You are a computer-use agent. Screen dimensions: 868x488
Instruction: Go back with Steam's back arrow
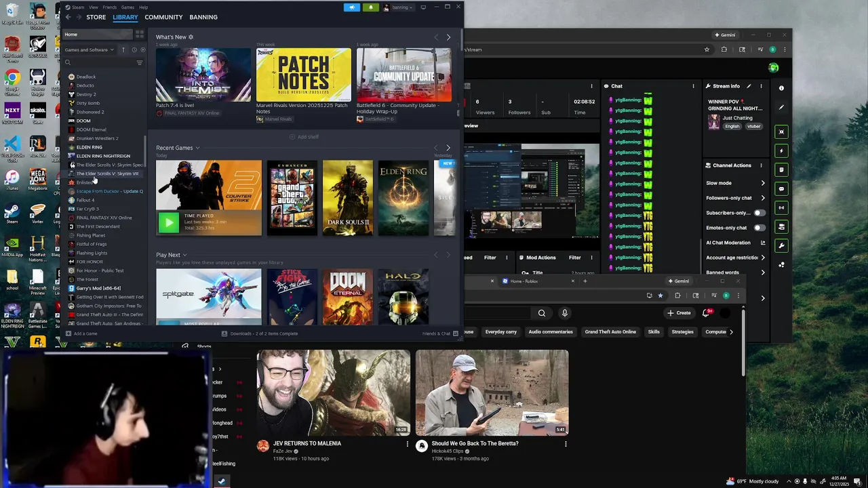pos(68,17)
